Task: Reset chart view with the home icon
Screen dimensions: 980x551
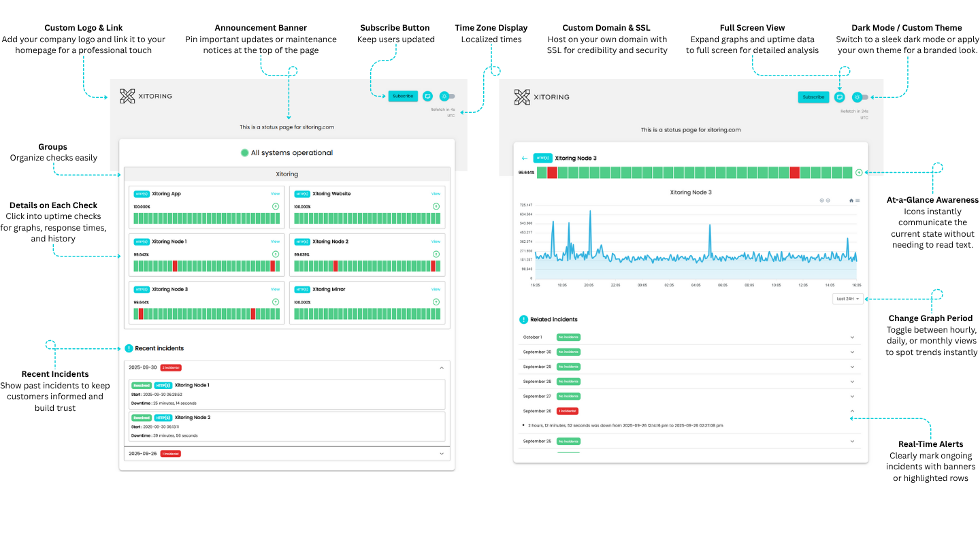Action: click(851, 201)
